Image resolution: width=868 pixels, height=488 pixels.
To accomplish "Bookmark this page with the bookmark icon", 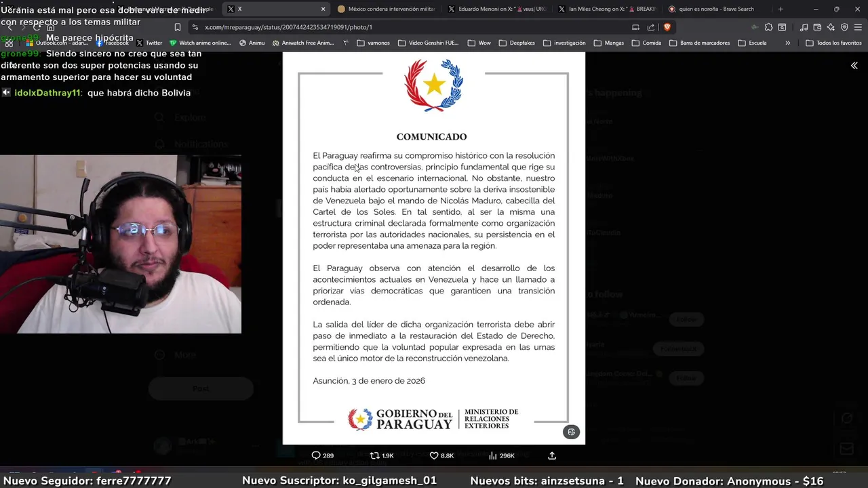I will click(x=177, y=27).
